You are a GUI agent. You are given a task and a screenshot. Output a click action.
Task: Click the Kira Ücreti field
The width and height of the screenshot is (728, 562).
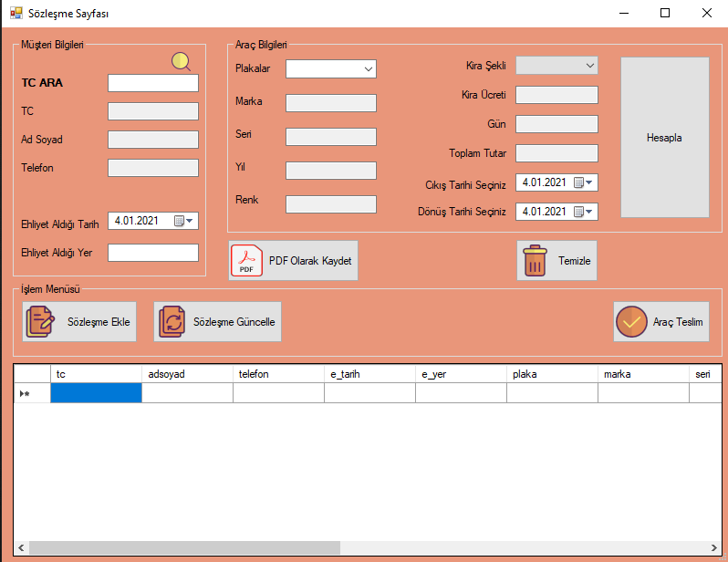pyautogui.click(x=556, y=95)
